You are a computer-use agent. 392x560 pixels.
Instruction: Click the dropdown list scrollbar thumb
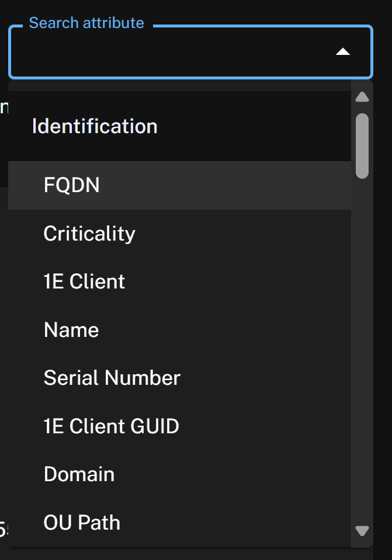click(x=362, y=145)
